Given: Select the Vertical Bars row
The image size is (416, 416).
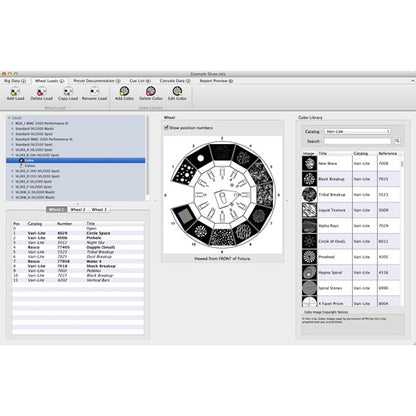Looking at the screenshot, I should tap(78, 280).
